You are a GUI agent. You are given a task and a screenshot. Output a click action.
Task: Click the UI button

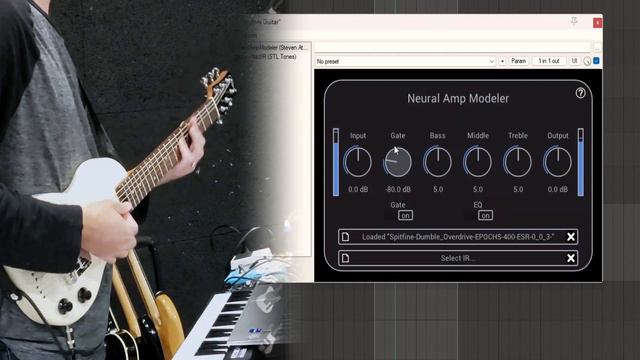574,61
